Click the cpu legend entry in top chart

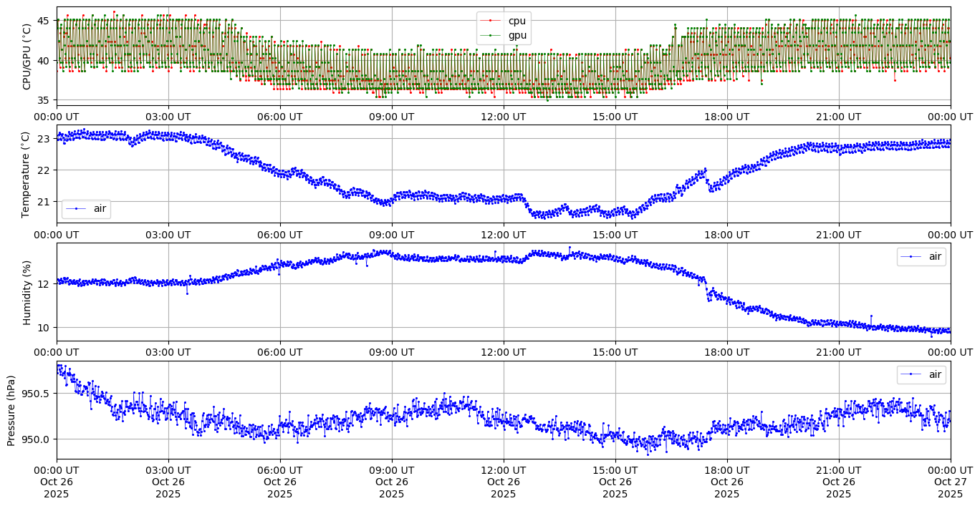click(517, 21)
